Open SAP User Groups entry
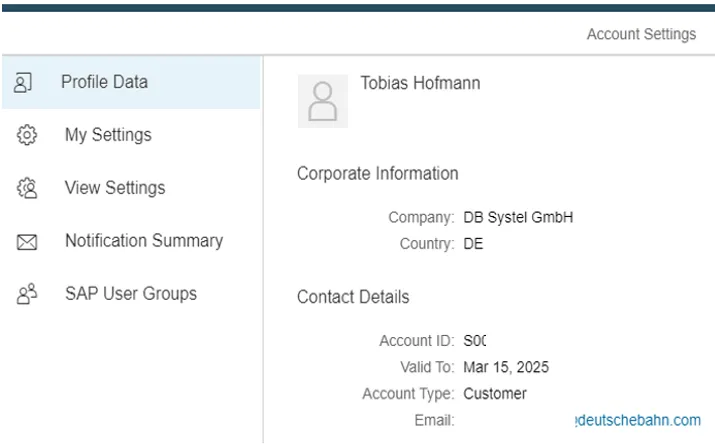 tap(131, 294)
